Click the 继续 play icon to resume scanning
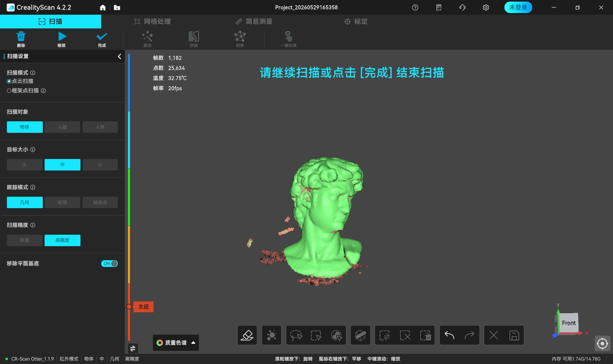This screenshot has height=364, width=613. (62, 37)
